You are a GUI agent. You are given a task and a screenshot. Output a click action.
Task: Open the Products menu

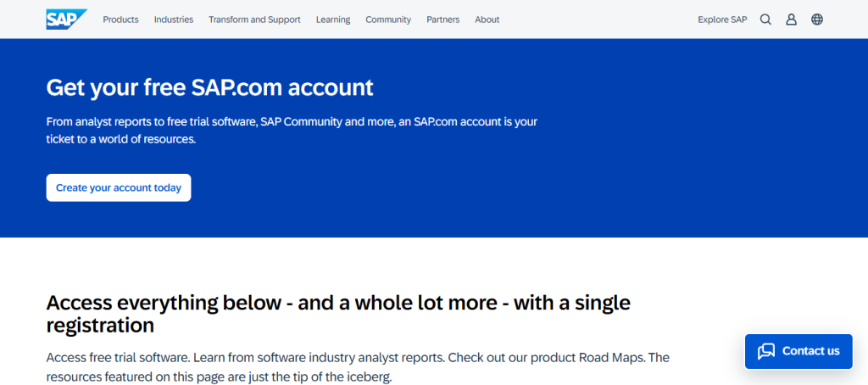pos(120,20)
